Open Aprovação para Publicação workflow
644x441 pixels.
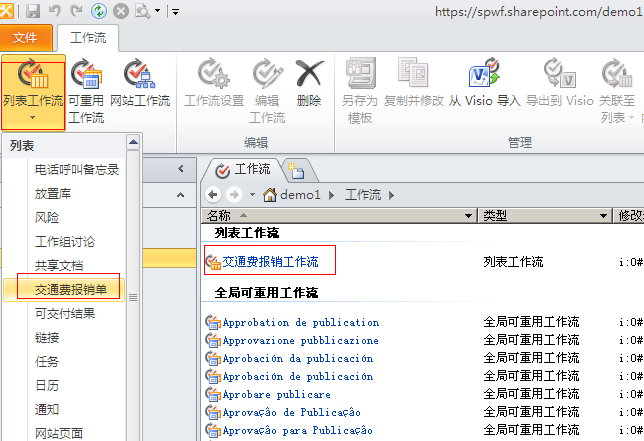tap(297, 431)
